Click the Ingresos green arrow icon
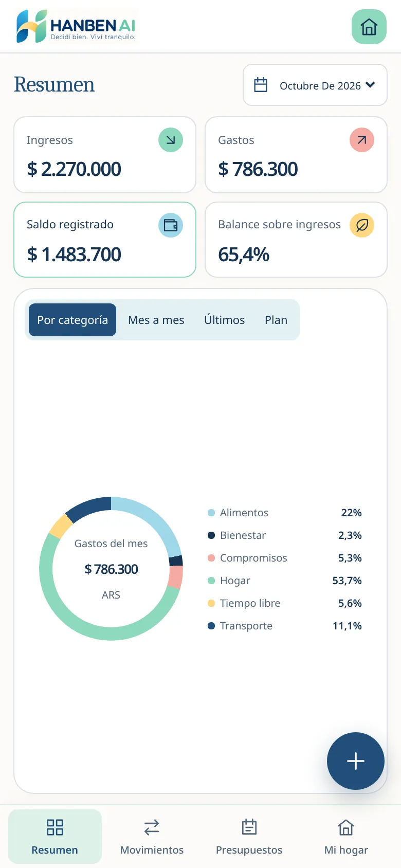 tap(171, 140)
